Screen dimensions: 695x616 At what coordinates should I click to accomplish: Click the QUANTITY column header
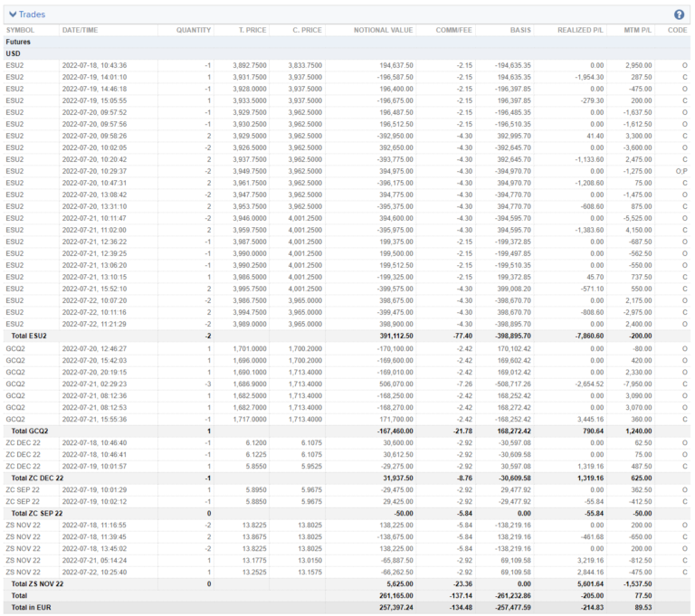pos(193,30)
